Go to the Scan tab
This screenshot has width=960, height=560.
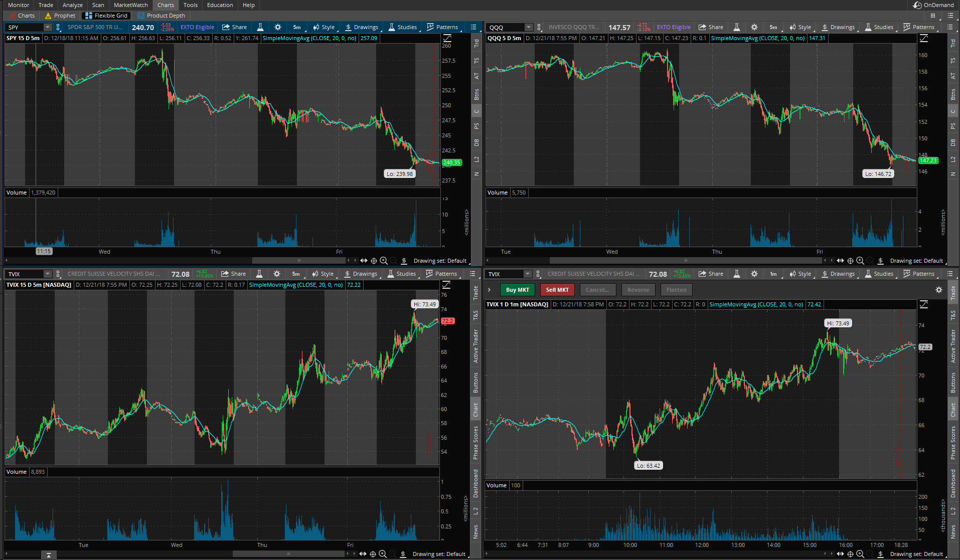(x=98, y=5)
